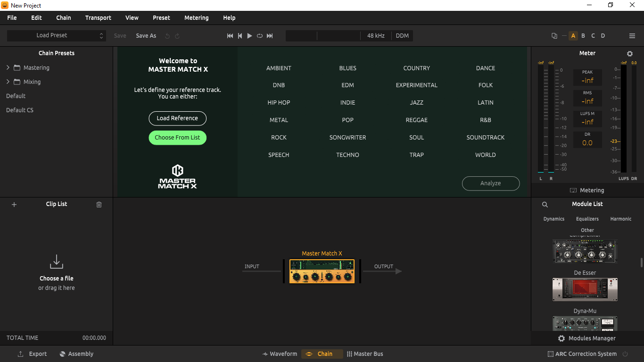Filter modules by Dynamics

(x=554, y=219)
